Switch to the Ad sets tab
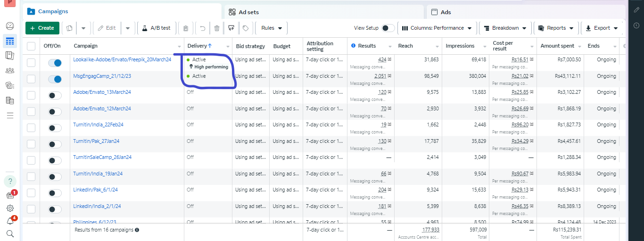 324,12
